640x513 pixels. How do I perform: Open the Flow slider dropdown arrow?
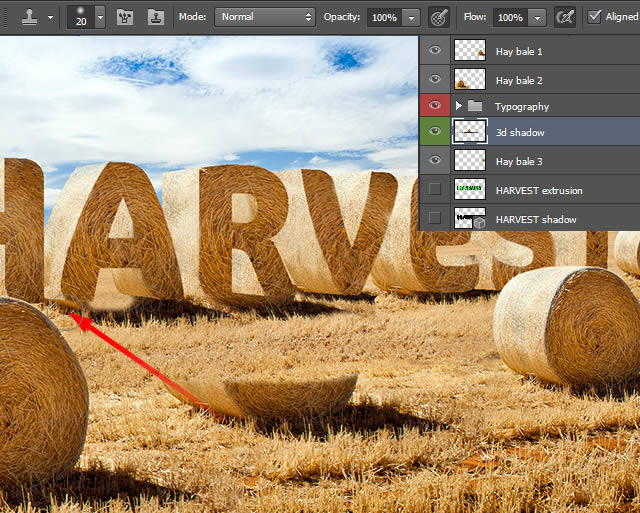coord(537,18)
